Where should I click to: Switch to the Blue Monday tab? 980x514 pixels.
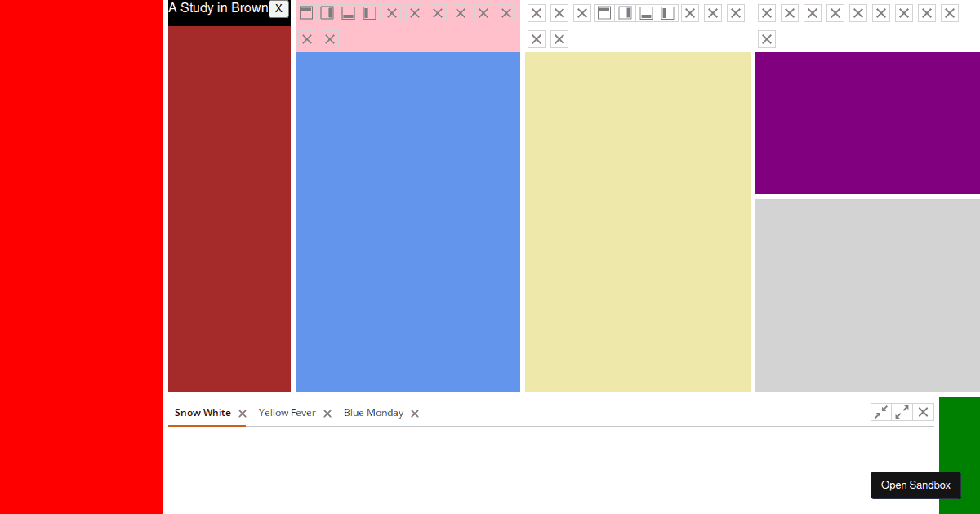(x=373, y=413)
